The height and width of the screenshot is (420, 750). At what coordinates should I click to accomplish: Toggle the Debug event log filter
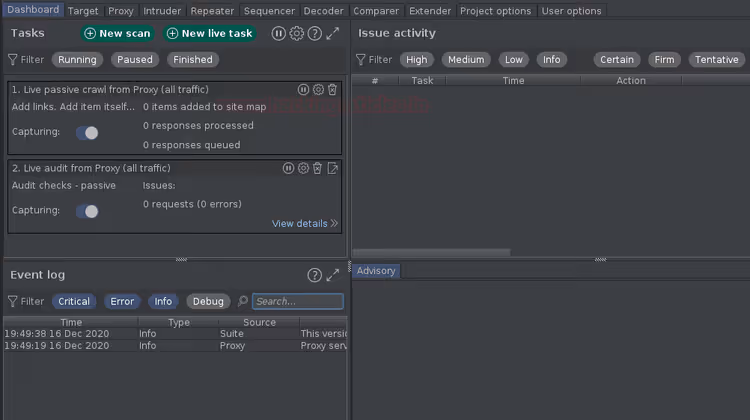pyautogui.click(x=208, y=301)
